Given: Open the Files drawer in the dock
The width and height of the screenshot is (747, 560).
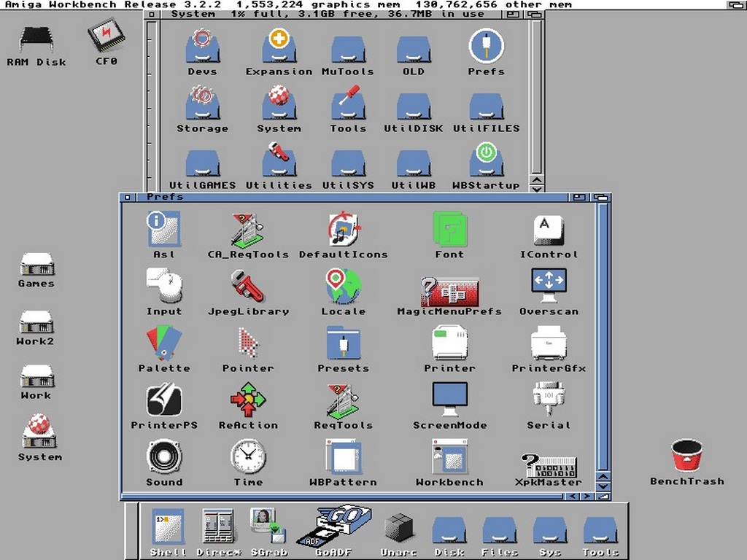Looking at the screenshot, I should (499, 532).
